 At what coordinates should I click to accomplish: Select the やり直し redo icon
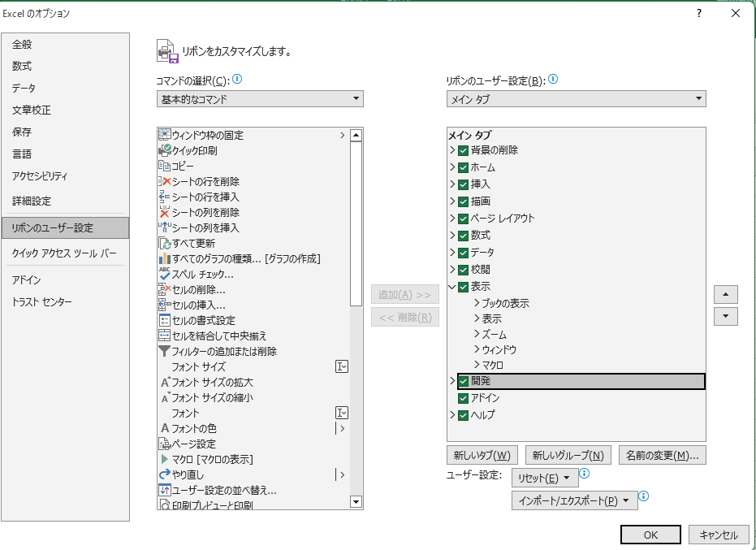tap(164, 474)
